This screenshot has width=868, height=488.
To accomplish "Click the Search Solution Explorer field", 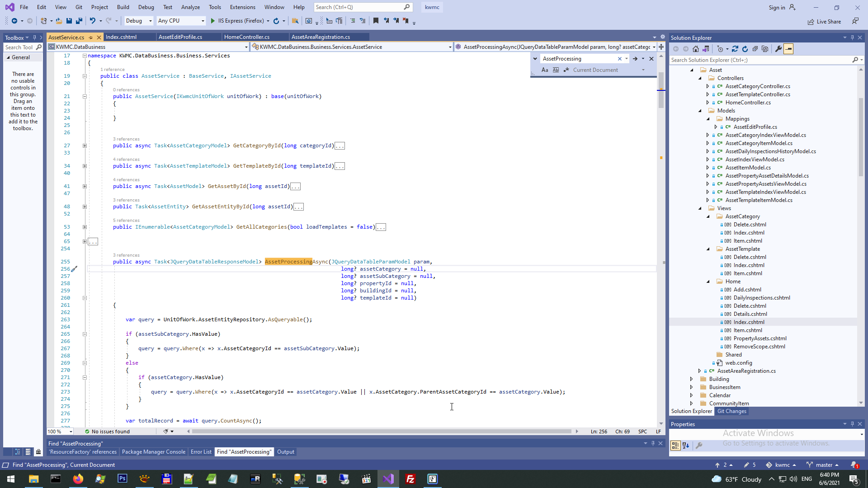I will [x=759, y=60].
